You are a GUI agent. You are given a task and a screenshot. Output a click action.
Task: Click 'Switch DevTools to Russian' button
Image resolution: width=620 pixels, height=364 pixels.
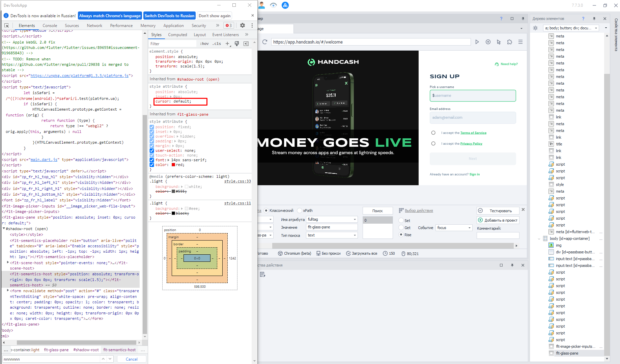[169, 16]
